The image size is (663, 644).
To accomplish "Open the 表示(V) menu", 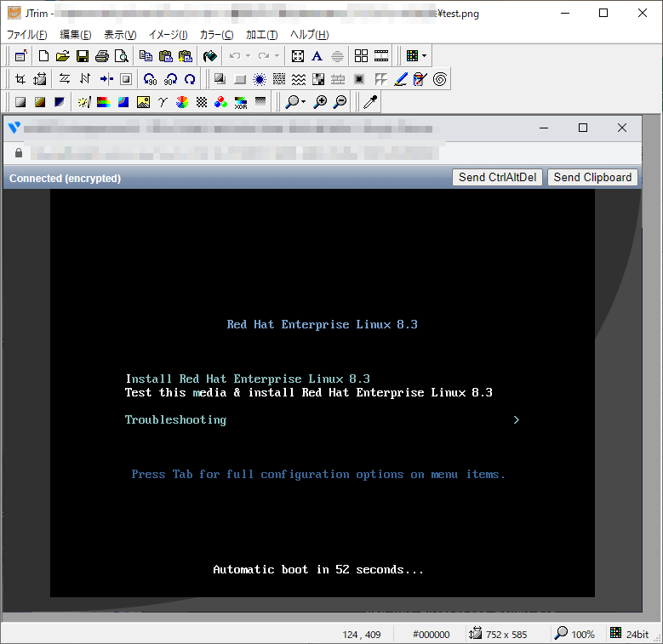I will 120,35.
